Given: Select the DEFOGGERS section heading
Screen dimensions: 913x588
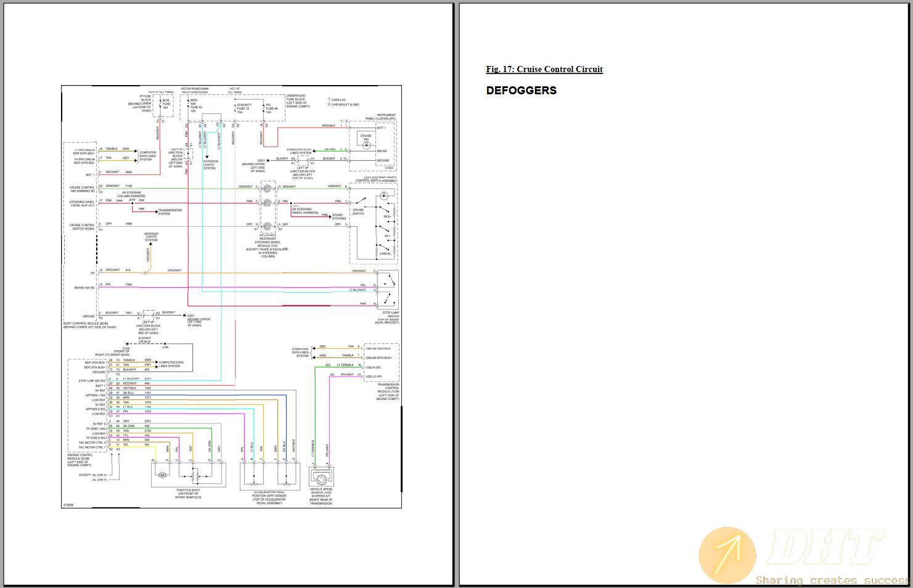Looking at the screenshot, I should point(522,91).
